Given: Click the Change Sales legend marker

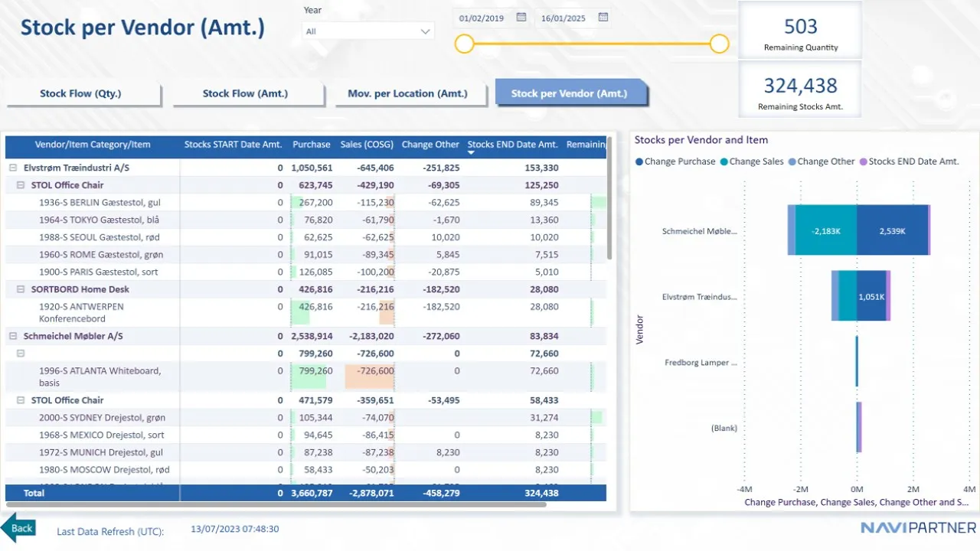Looking at the screenshot, I should [724, 161].
